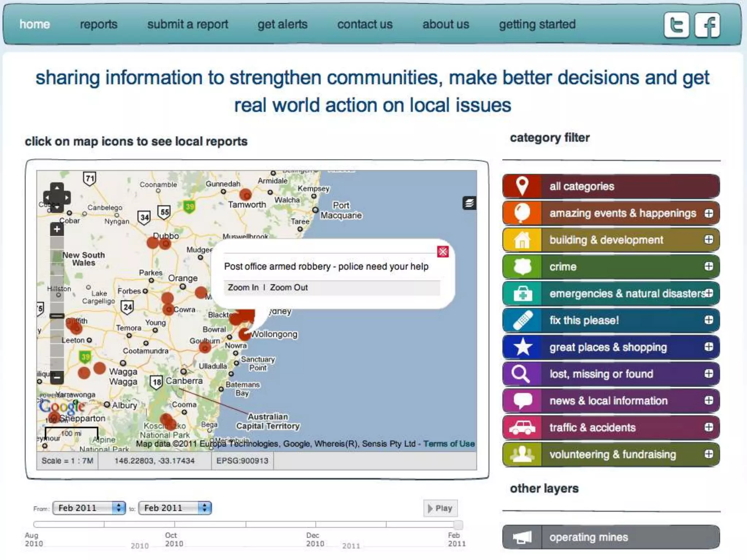Viewport: 747px width, 560px height.
Task: Open the Facebook icon link
Action: point(707,25)
